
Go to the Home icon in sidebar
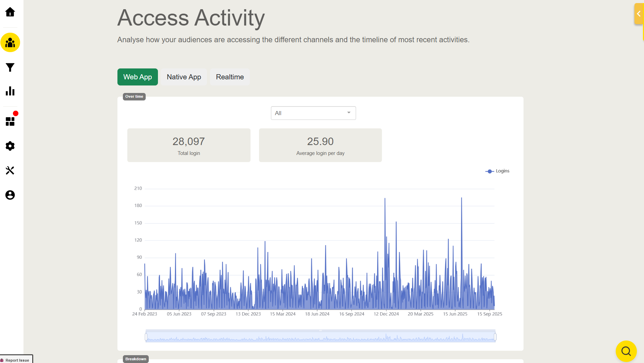click(x=10, y=12)
